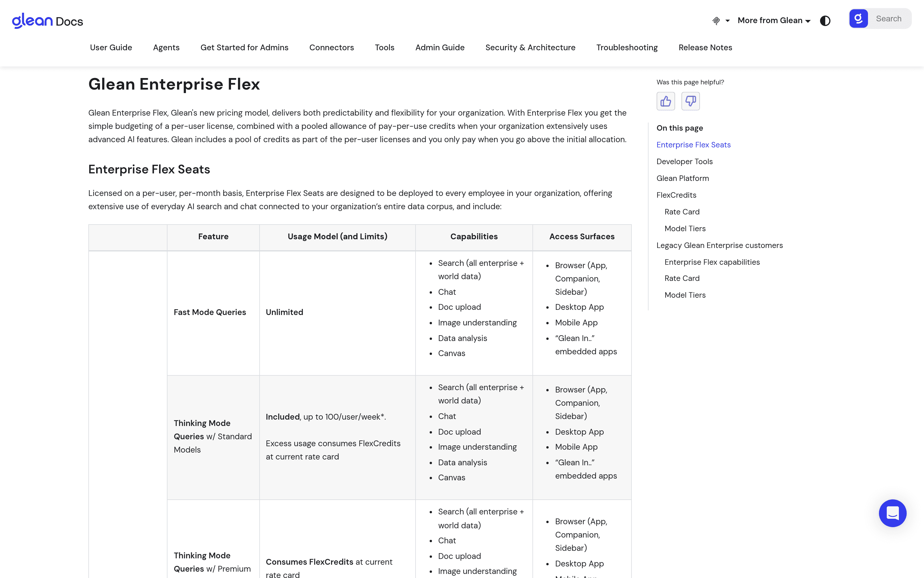Jump to Rate Card under FlexCredits

pyautogui.click(x=682, y=212)
